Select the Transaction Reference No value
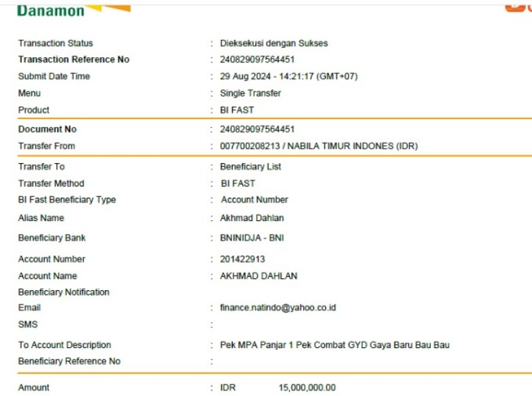Viewport: 532px width, 396px height. tap(257, 59)
